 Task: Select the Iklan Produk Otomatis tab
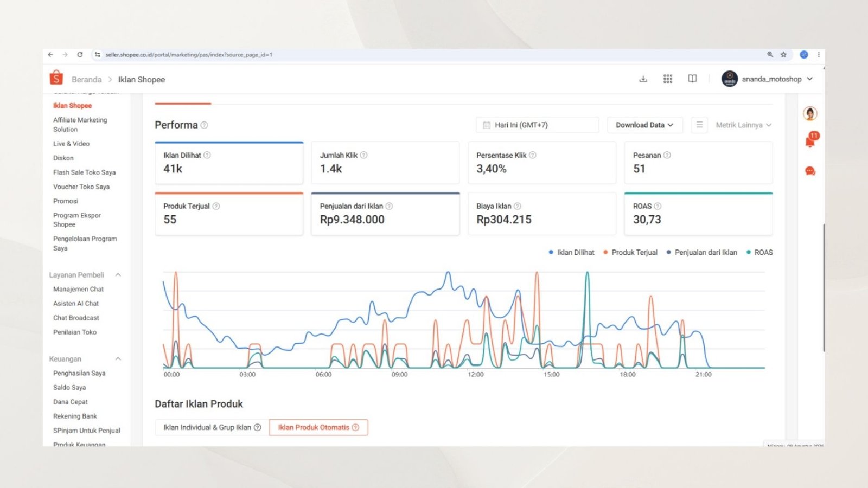(318, 427)
